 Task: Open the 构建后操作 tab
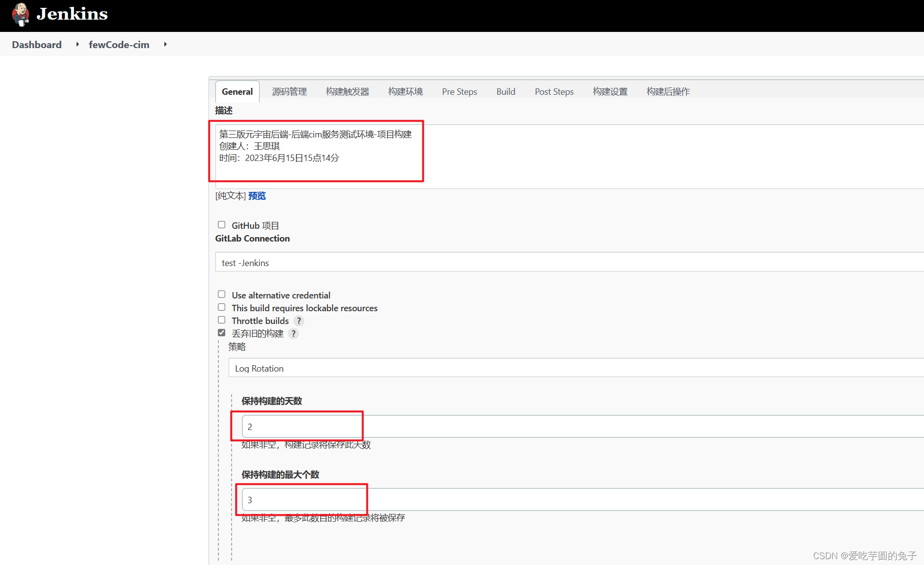click(x=668, y=91)
